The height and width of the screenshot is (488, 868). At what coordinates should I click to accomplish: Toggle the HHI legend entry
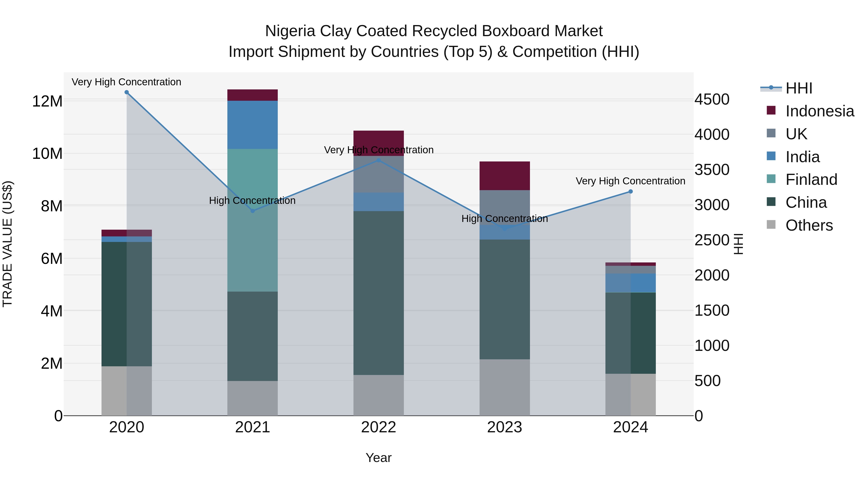click(787, 88)
